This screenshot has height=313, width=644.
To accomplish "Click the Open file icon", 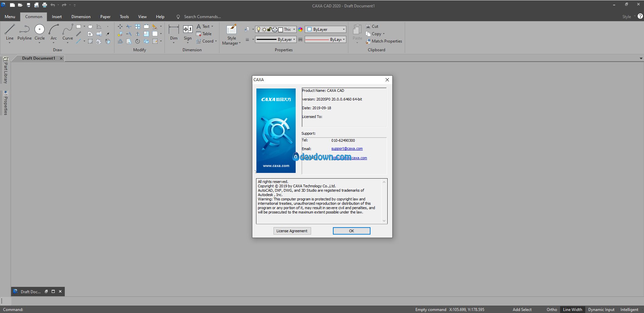I will pos(20,5).
